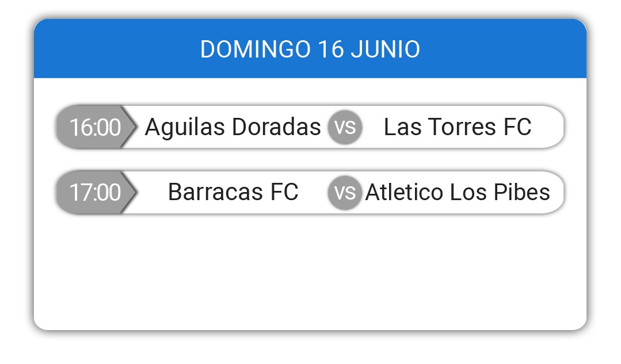
Task: Click the empty white area below the matches
Action: [310, 273]
